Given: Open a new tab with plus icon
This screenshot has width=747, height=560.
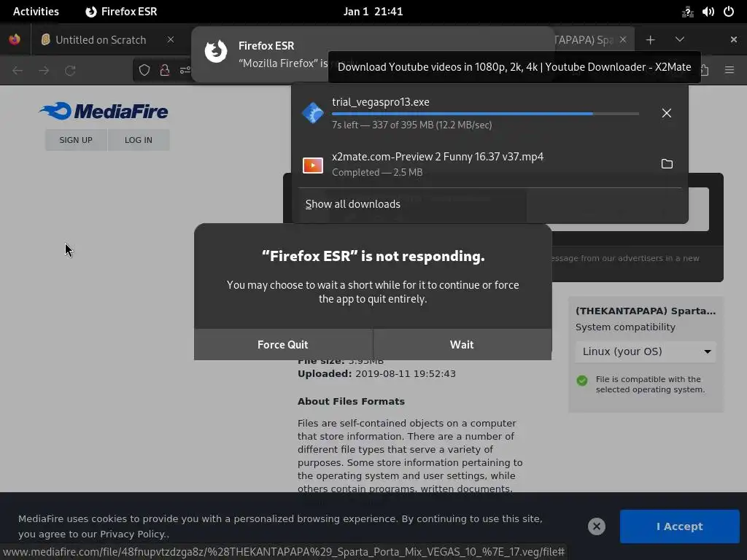Looking at the screenshot, I should 650,40.
